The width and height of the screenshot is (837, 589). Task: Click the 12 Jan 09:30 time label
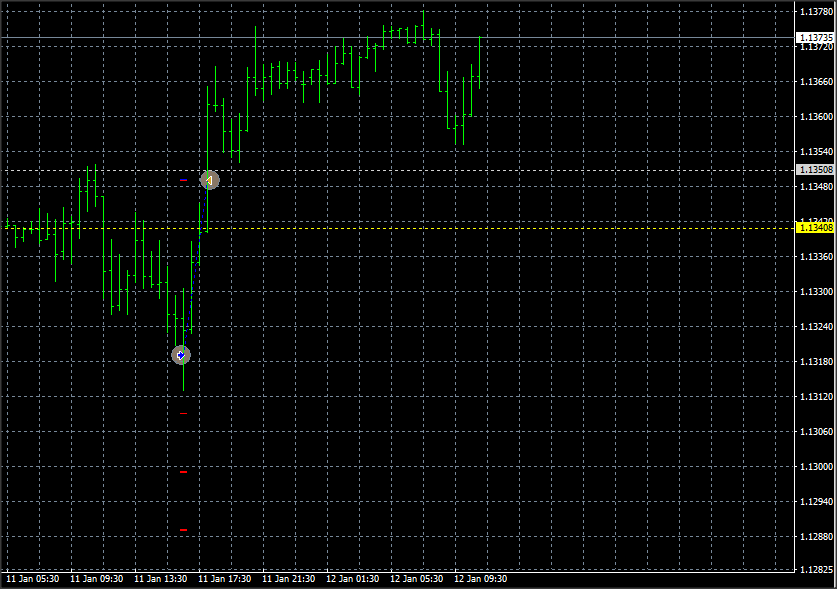click(x=481, y=579)
